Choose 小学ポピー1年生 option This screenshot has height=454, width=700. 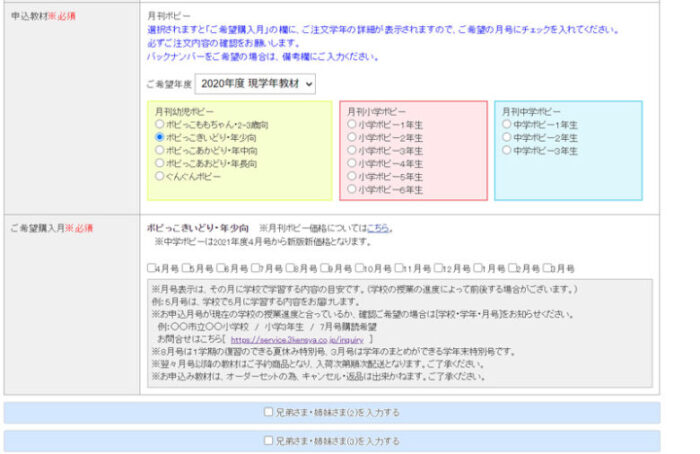click(x=352, y=124)
